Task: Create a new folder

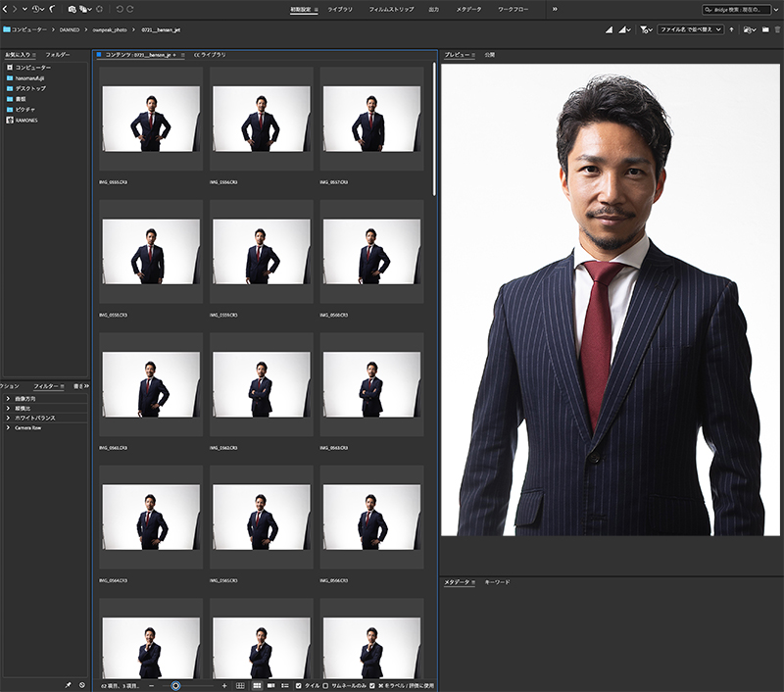Action: point(765,30)
